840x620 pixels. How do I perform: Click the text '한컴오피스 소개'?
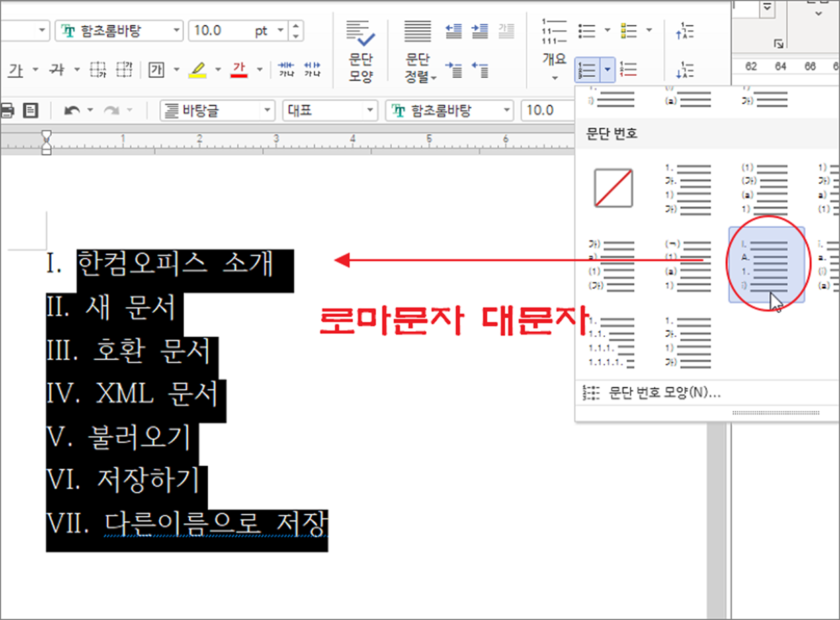(176, 263)
